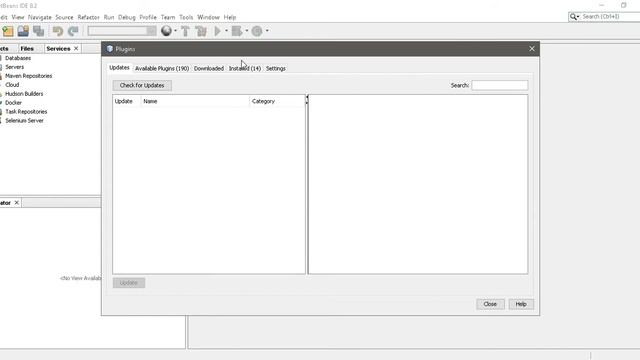The height and width of the screenshot is (360, 640).
Task: Click the Check for Updates button
Action: point(142,85)
